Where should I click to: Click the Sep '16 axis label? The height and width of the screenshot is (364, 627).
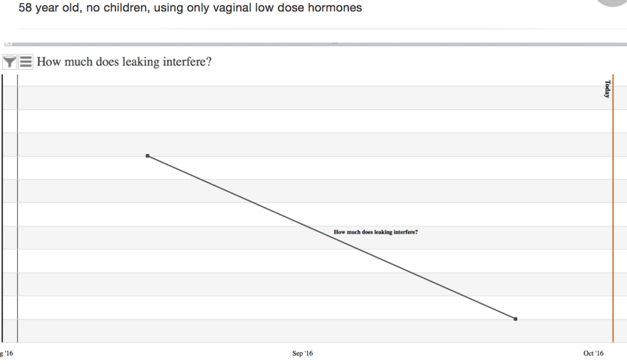(302, 353)
